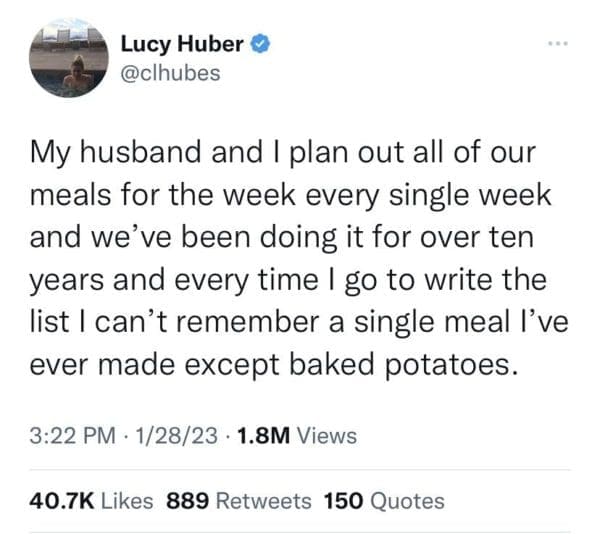Click the blue verified badge

click(258, 46)
